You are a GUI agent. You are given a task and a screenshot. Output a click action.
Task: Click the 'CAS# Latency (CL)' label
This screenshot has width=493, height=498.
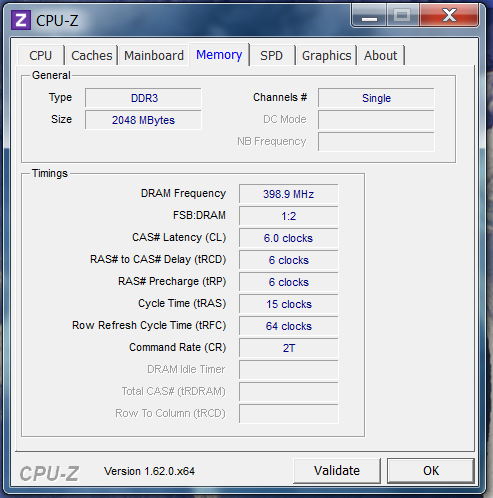coord(179,237)
